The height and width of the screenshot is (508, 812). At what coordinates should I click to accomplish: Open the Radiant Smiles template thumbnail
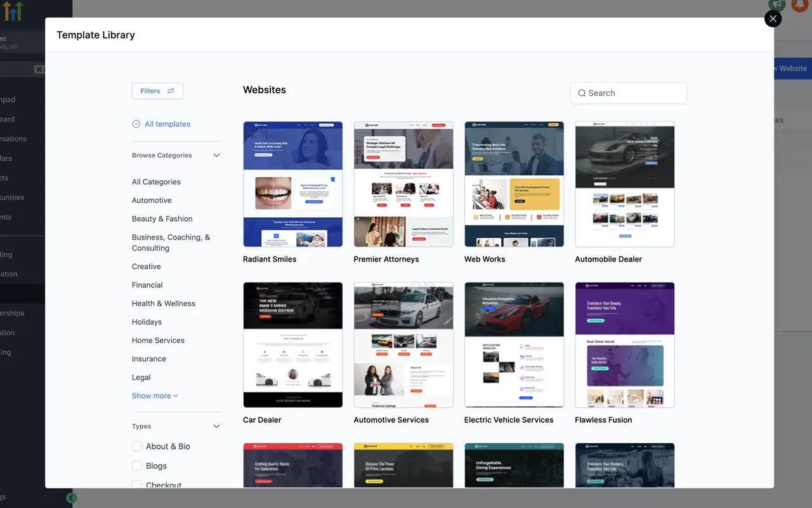pyautogui.click(x=293, y=184)
